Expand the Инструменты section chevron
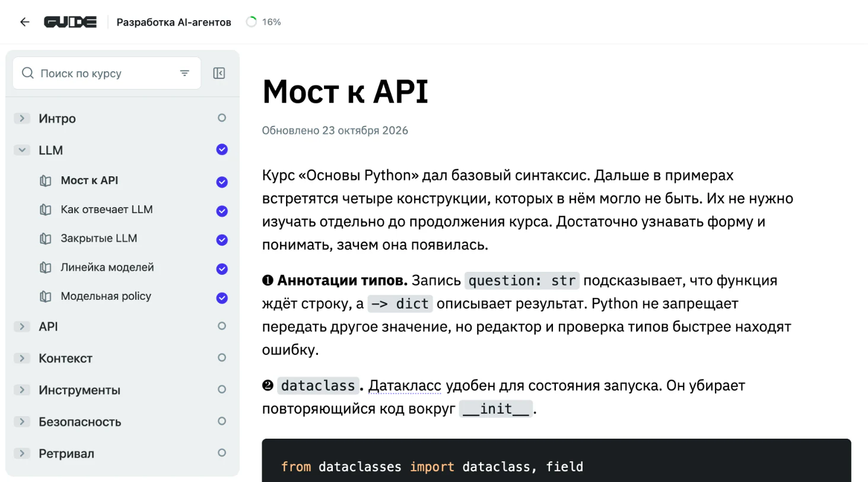Screen dimensions: 868x482 tap(22, 390)
